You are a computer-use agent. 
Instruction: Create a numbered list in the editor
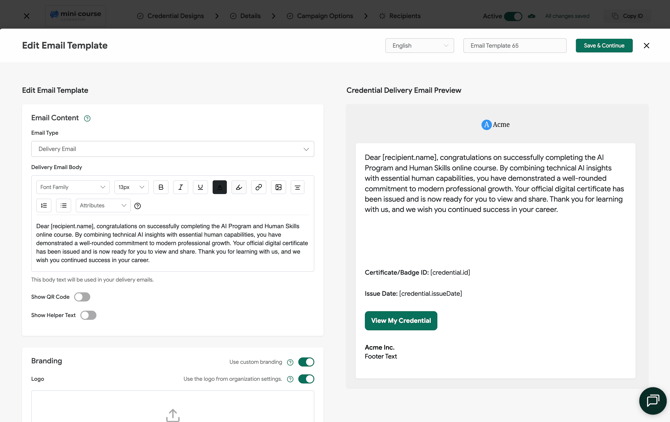pos(44,205)
